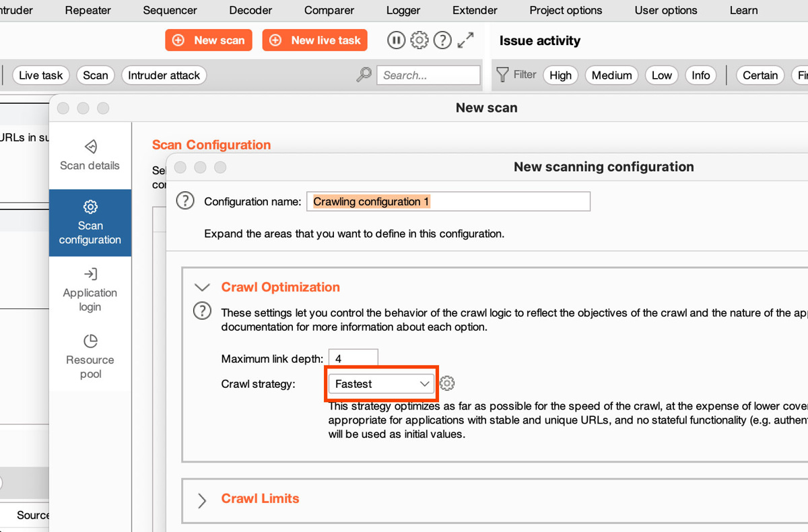Open the User options tab
Image resolution: width=808 pixels, height=532 pixels.
tap(666, 10)
